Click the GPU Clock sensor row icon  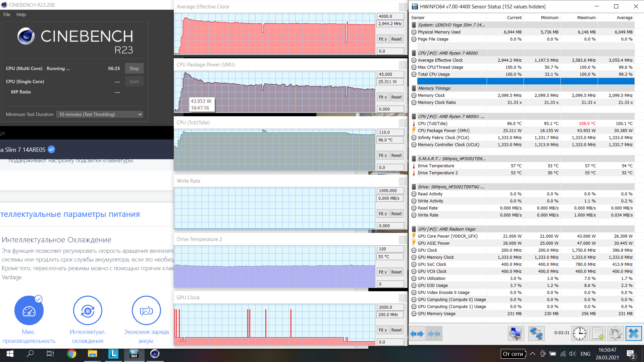pyautogui.click(x=414, y=250)
